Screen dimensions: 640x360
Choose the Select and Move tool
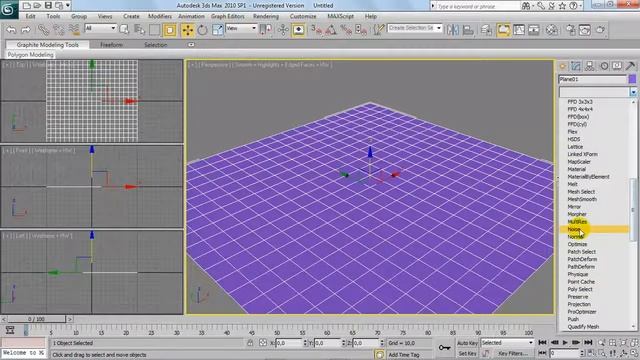tap(187, 30)
